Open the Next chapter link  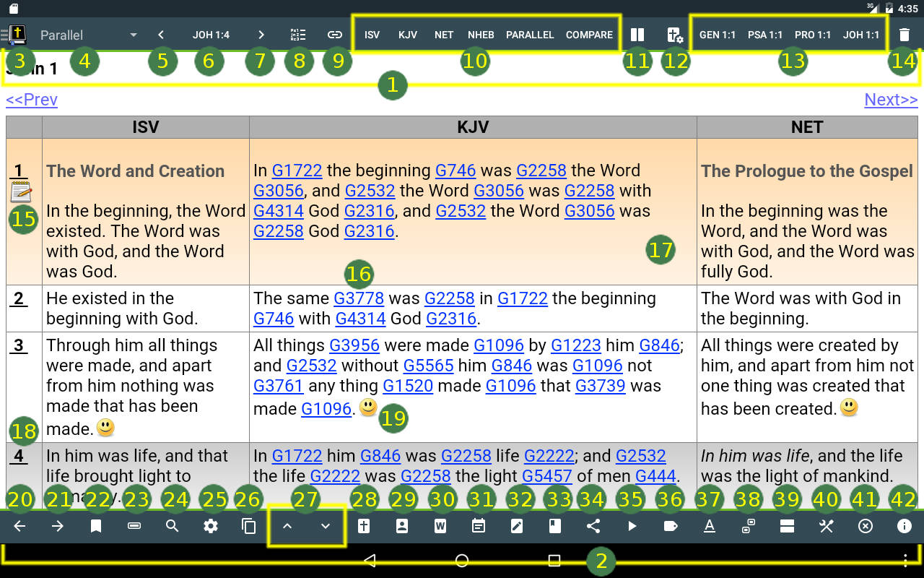coord(890,100)
